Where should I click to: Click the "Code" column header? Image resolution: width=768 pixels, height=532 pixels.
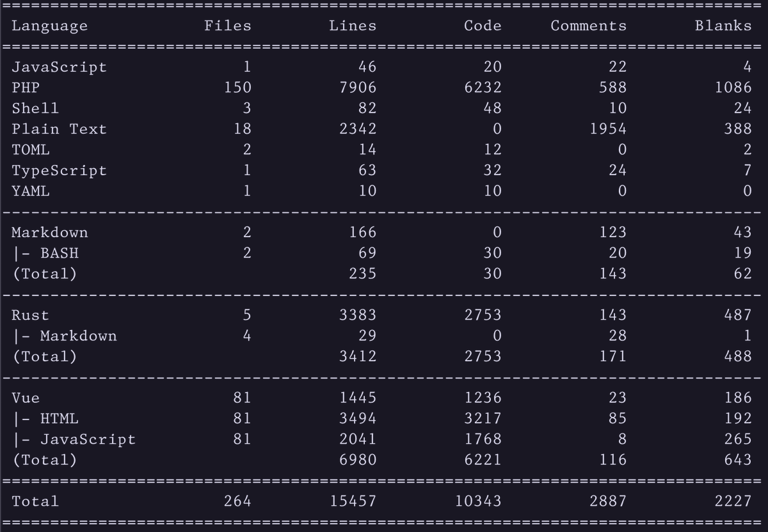coord(483,26)
